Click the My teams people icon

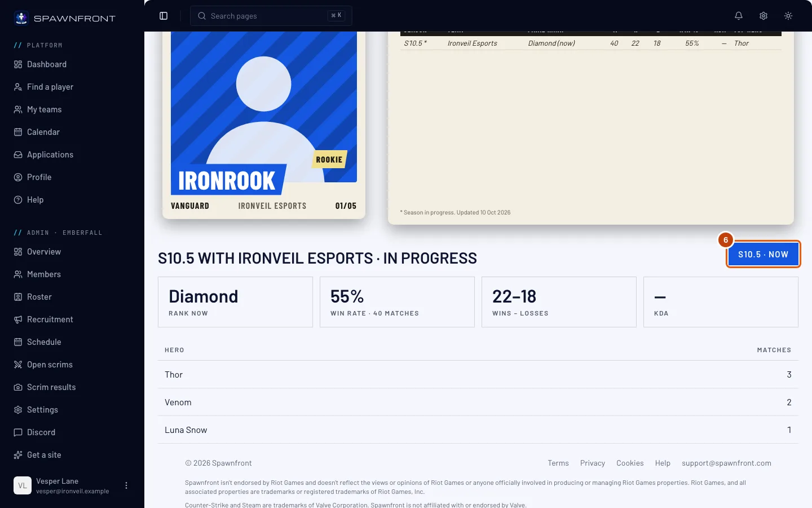(x=18, y=110)
